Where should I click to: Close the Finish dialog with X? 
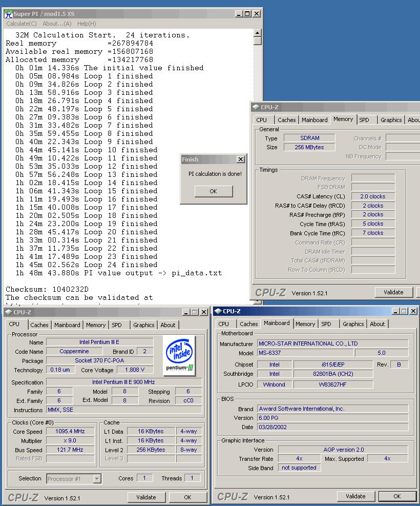tap(240, 159)
